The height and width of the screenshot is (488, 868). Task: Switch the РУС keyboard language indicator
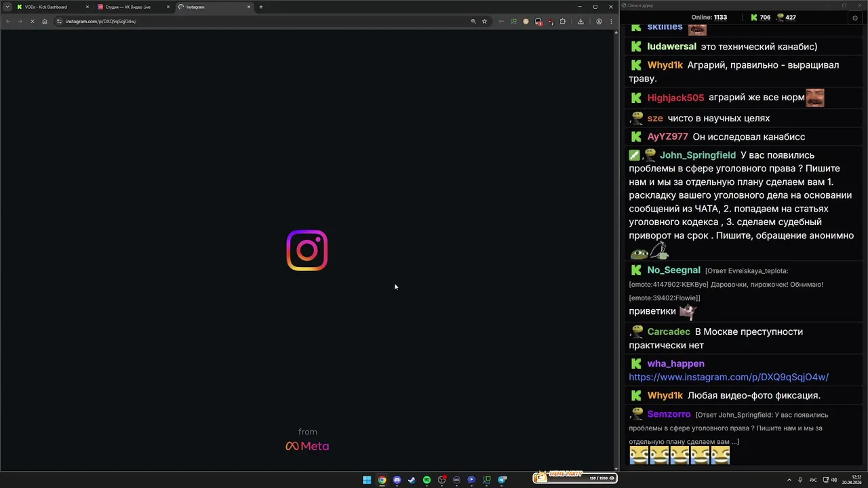(813, 480)
